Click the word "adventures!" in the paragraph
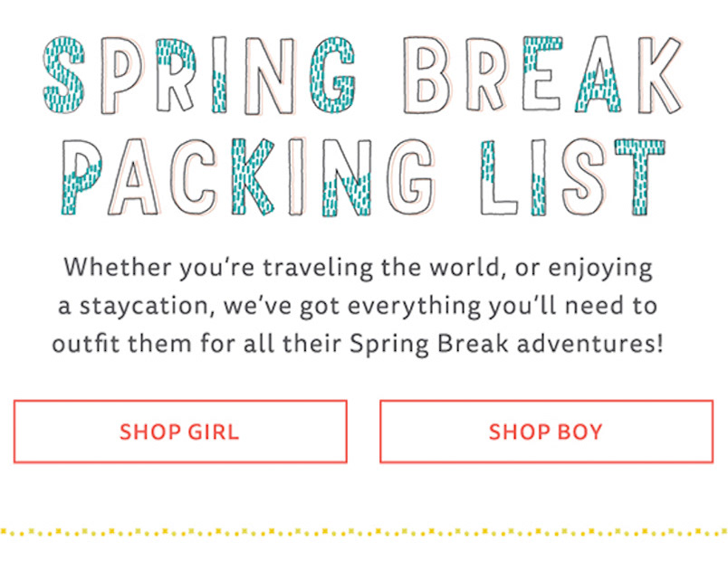 tap(590, 344)
